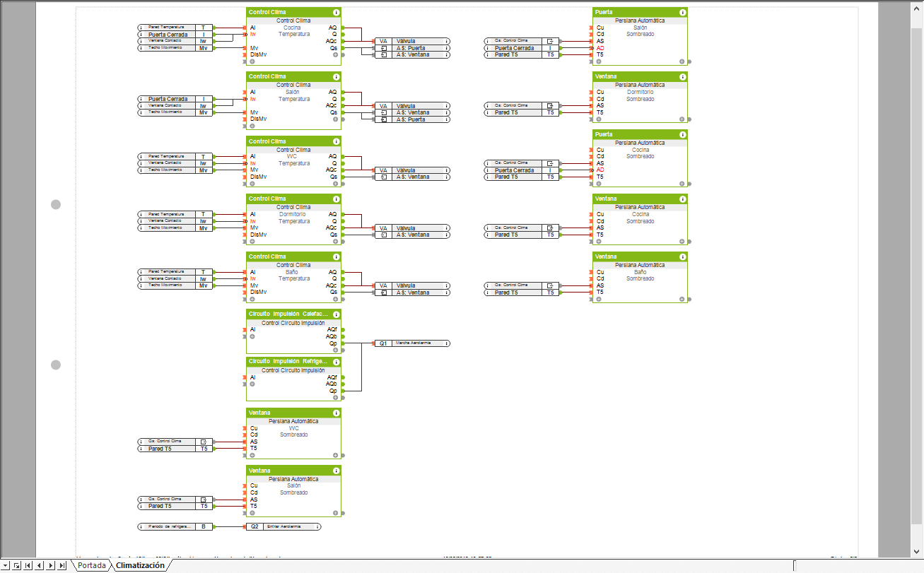Image resolution: width=924 pixels, height=573 pixels.
Task: Switch to the Portada tab
Action: [92, 565]
